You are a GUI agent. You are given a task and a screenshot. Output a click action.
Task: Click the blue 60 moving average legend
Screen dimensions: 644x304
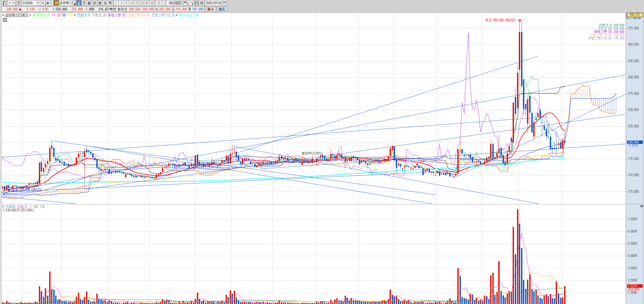click(x=64, y=15)
